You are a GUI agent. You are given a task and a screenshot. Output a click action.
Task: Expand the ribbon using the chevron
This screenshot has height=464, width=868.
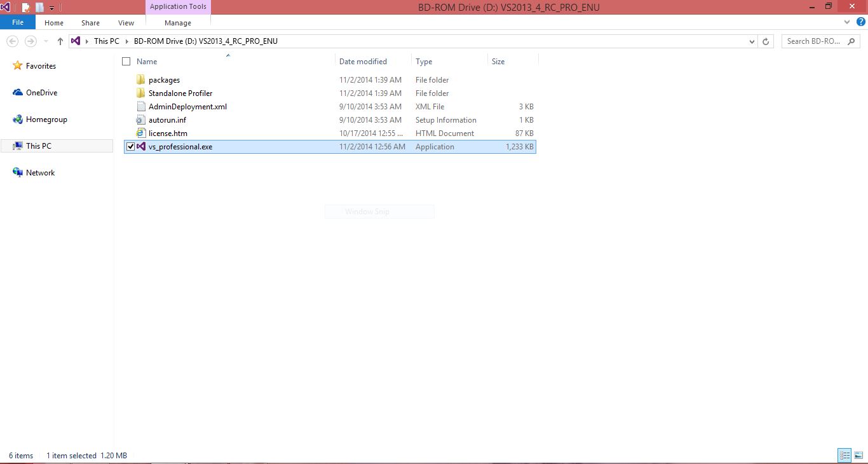[847, 22]
